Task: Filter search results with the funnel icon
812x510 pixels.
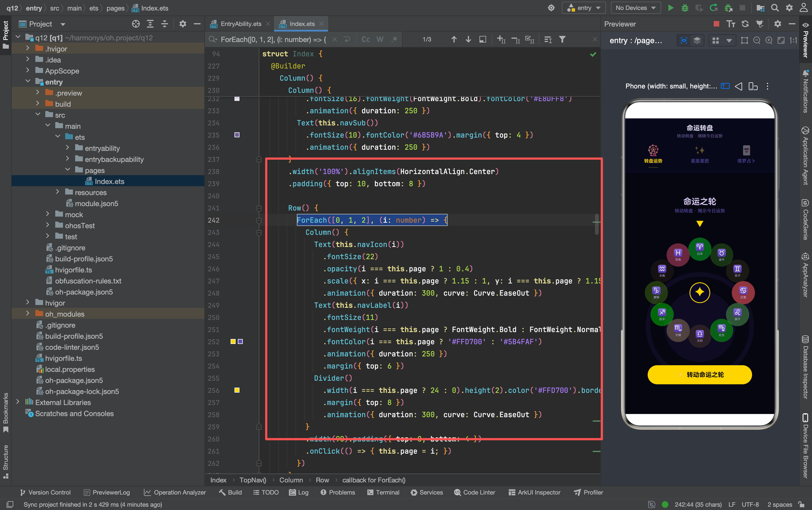Action: (562, 40)
